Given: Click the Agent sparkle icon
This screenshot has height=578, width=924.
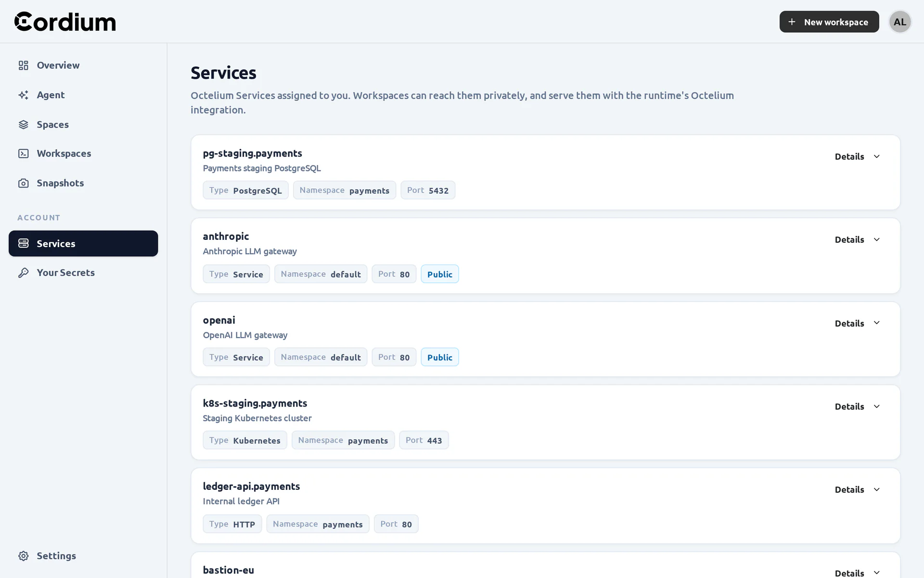Looking at the screenshot, I should (x=23, y=95).
